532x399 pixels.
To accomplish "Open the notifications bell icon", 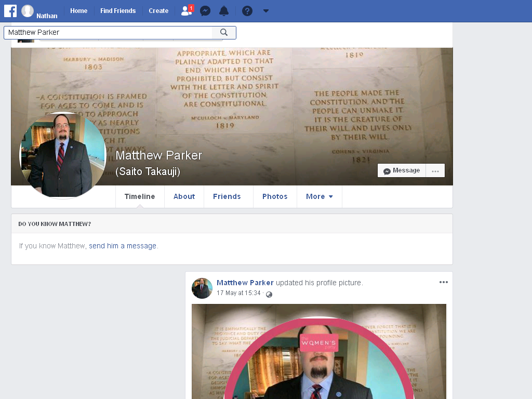I will coord(224,11).
